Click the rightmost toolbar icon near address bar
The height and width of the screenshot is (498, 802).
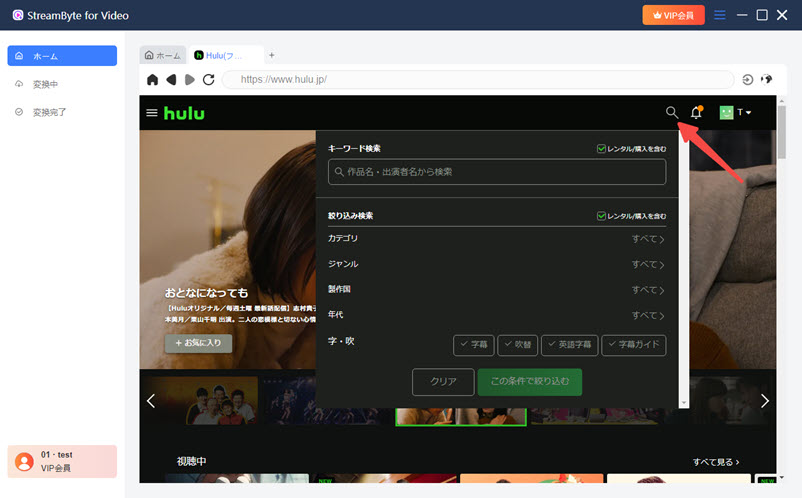click(x=766, y=79)
